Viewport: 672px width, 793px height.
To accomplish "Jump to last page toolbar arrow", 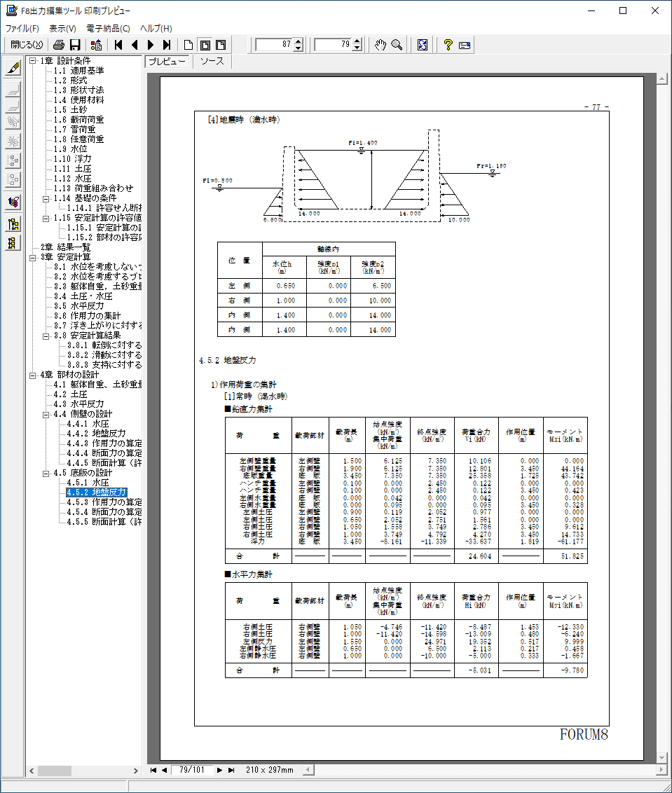I will click(167, 45).
